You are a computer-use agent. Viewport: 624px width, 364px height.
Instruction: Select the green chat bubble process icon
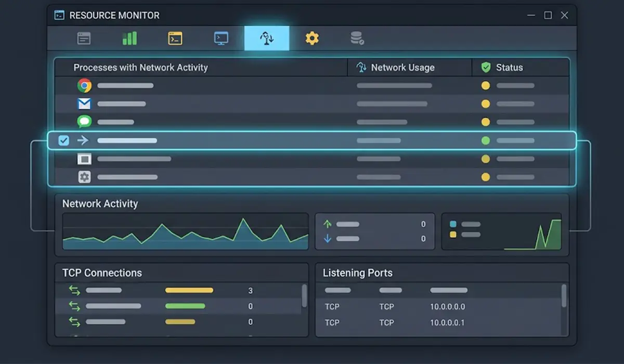84,122
